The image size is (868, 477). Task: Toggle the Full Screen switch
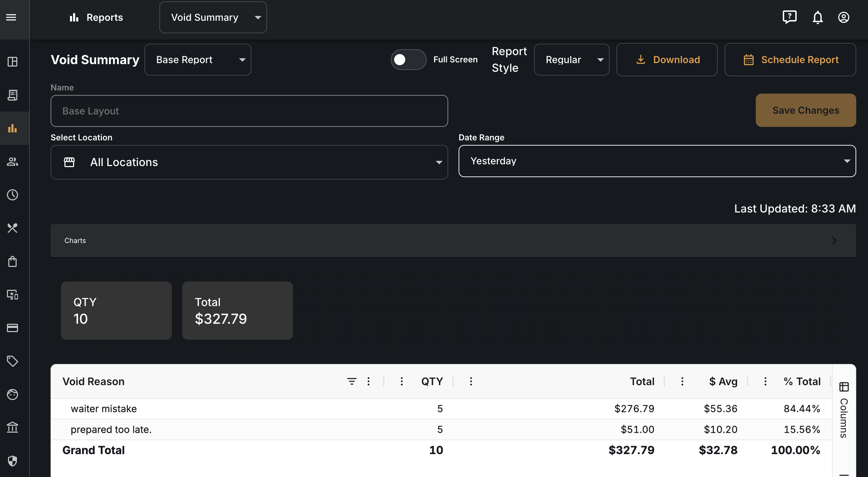pyautogui.click(x=408, y=60)
